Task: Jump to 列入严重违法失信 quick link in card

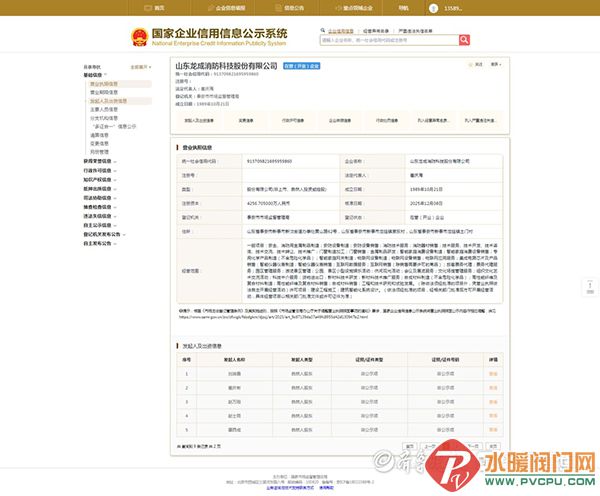Action: click(x=481, y=121)
